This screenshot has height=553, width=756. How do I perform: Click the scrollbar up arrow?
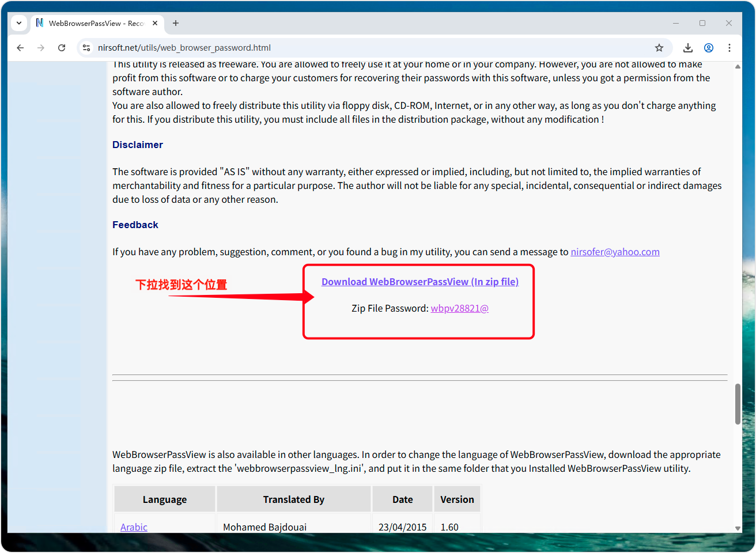738,66
